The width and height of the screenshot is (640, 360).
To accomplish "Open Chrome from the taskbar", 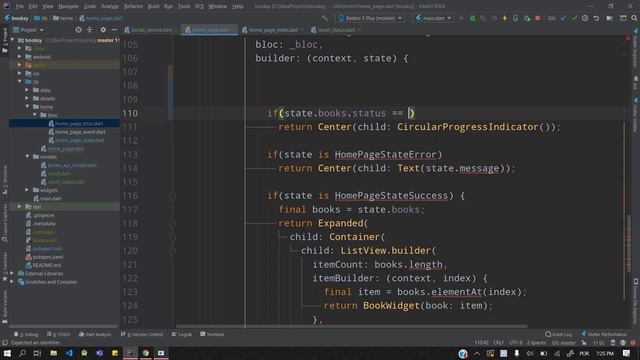I will [146, 353].
